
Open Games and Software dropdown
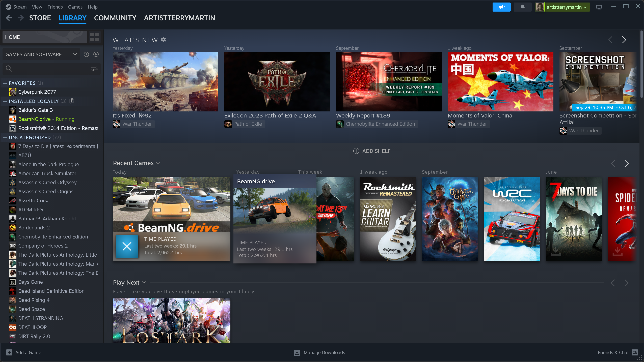point(41,54)
